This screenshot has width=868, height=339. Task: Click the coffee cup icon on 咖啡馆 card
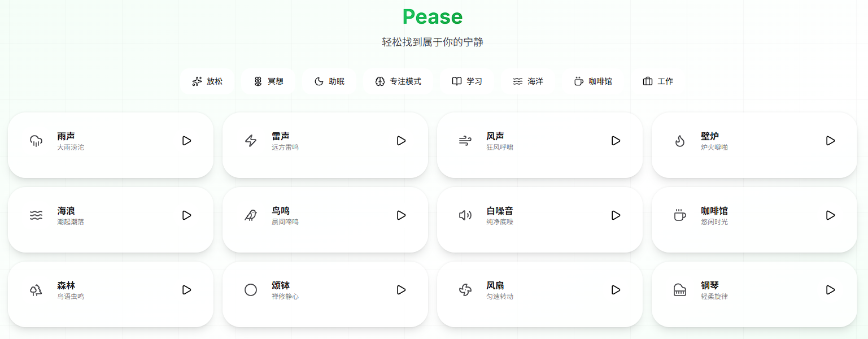pos(679,216)
